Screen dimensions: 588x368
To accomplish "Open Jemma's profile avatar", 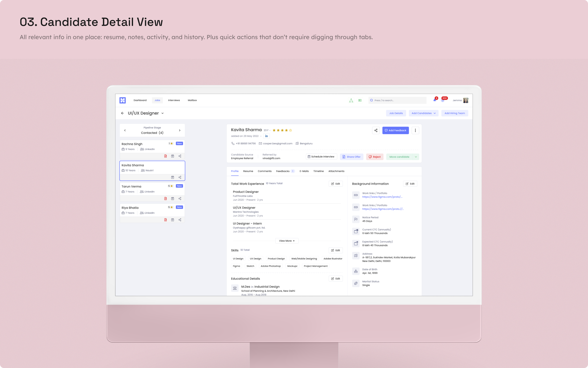I will tap(465, 100).
